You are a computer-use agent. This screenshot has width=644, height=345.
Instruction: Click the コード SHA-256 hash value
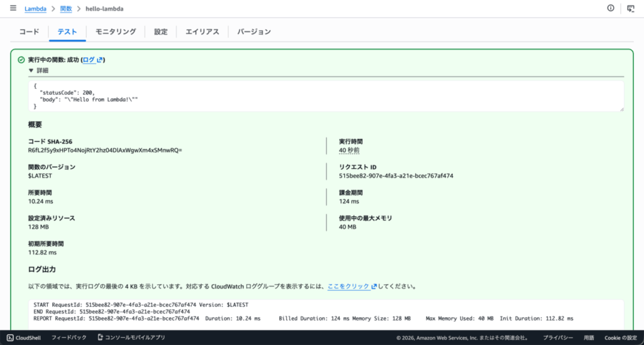tap(105, 150)
